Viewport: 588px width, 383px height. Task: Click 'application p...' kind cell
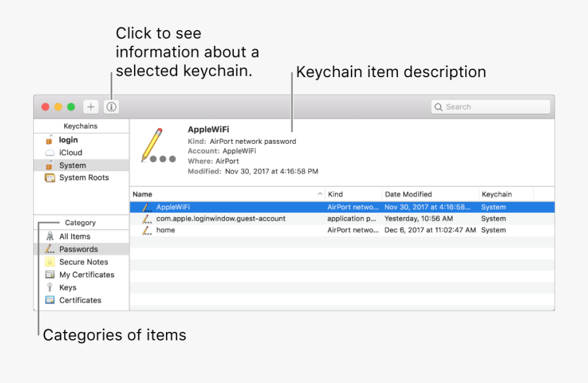click(x=351, y=219)
